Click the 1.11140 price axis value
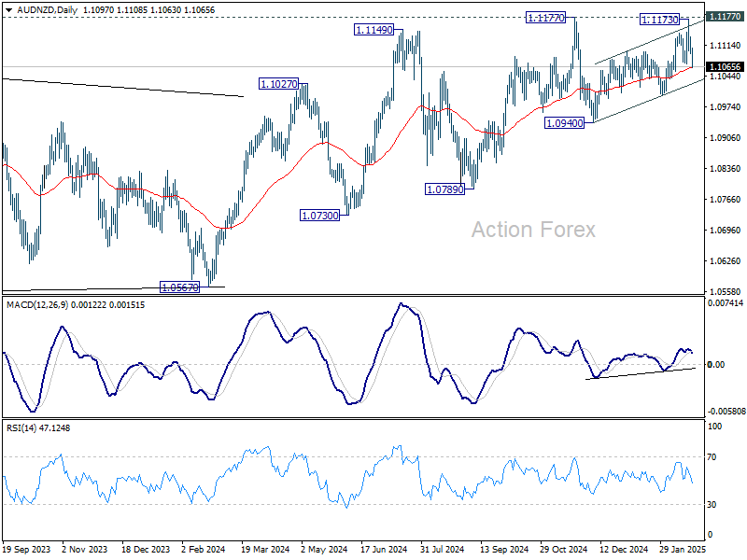Screen dimensions: 747x560 726,46
